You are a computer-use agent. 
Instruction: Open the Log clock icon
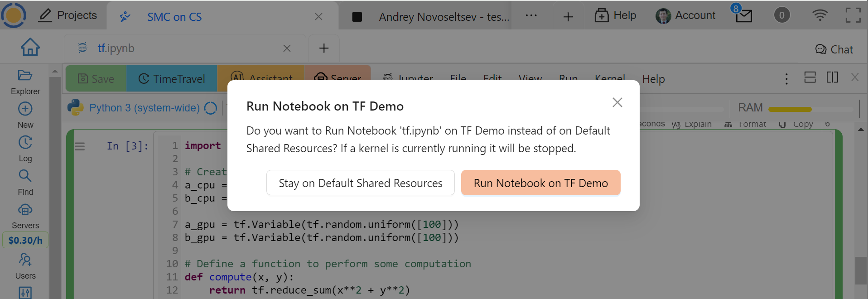point(25,143)
